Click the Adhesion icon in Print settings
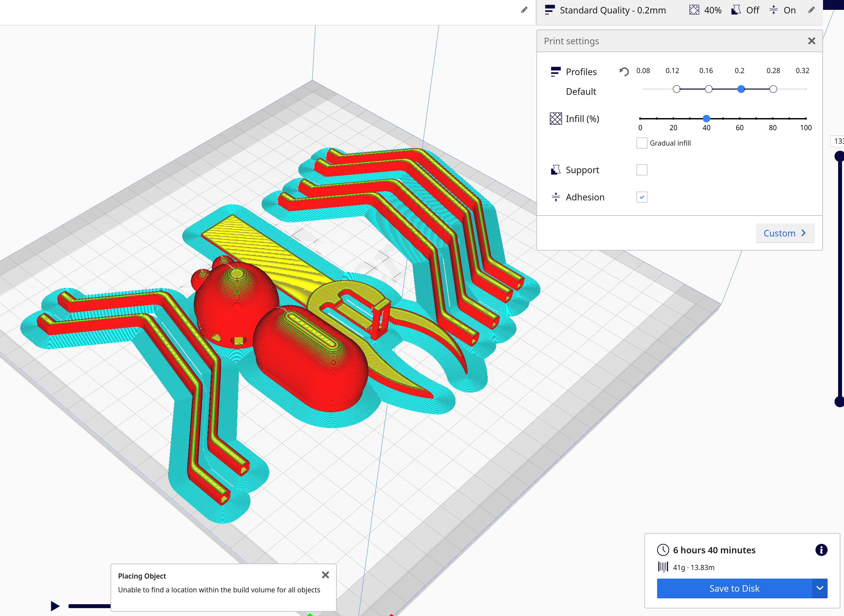 (555, 197)
